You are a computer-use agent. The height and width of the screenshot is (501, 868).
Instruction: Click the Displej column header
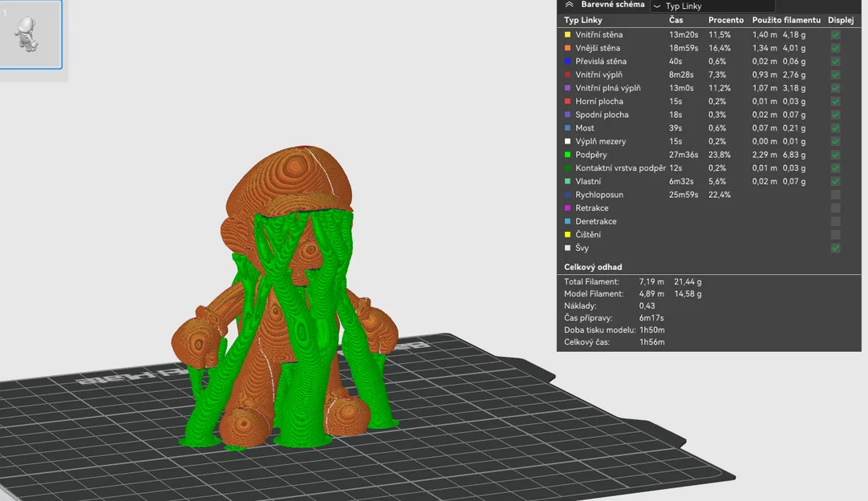point(841,20)
